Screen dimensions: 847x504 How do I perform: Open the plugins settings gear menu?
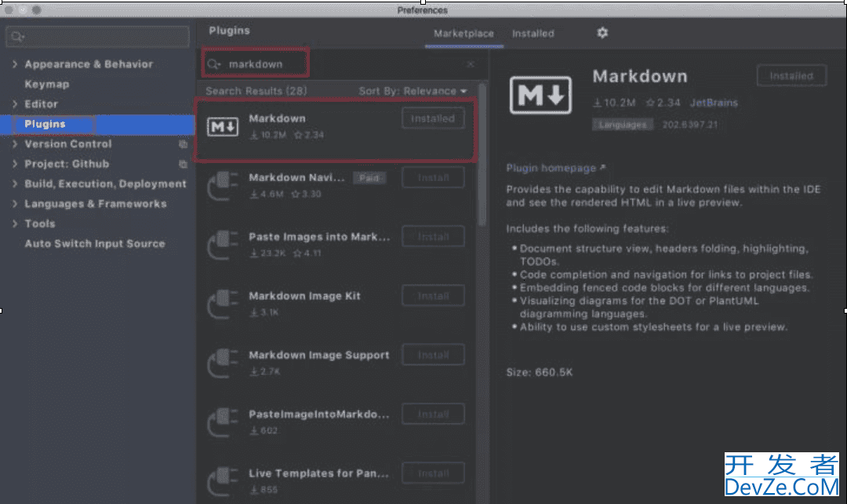(x=602, y=33)
